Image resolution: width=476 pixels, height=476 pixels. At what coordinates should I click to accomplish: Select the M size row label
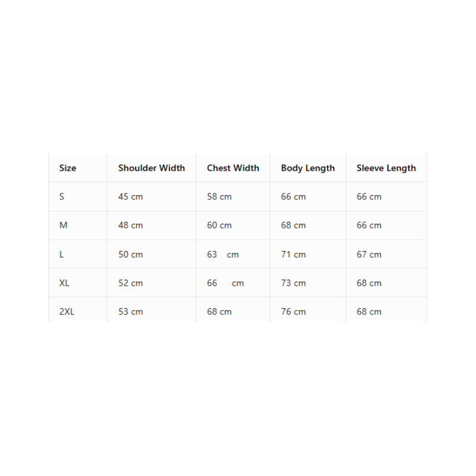coord(63,225)
